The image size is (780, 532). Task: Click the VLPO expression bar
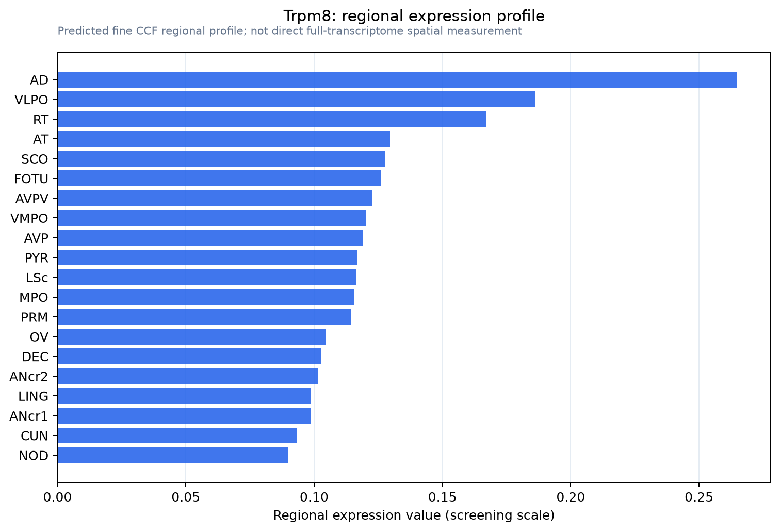[x=296, y=100]
